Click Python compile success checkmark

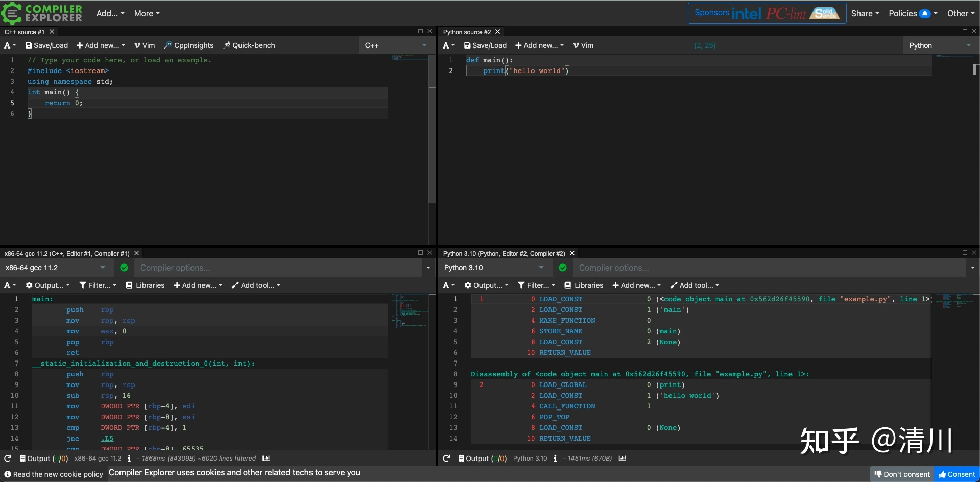563,268
